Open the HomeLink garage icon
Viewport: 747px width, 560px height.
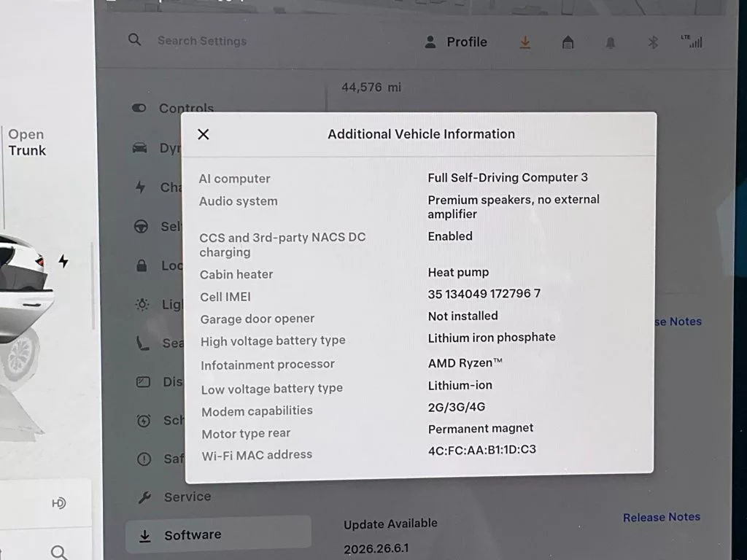pyautogui.click(x=568, y=43)
